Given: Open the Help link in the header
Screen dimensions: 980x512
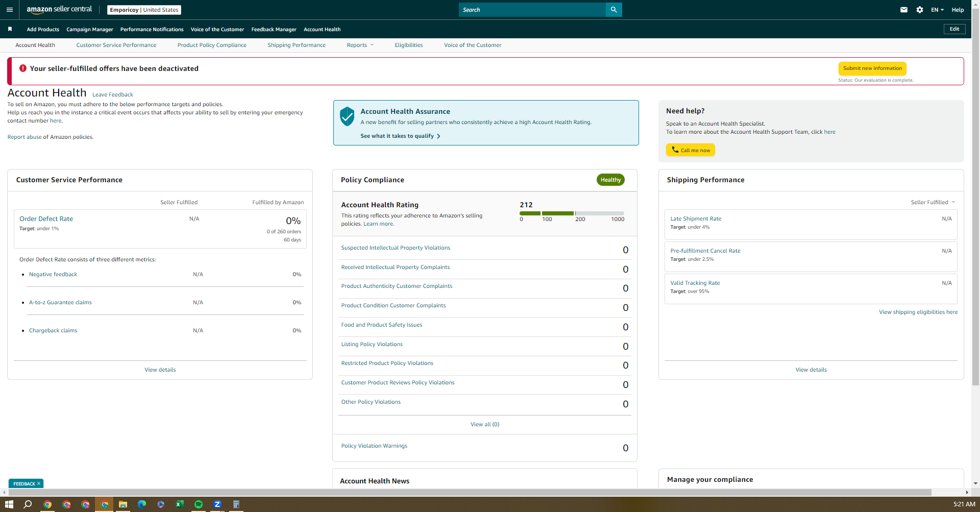Looking at the screenshot, I should (x=958, y=10).
